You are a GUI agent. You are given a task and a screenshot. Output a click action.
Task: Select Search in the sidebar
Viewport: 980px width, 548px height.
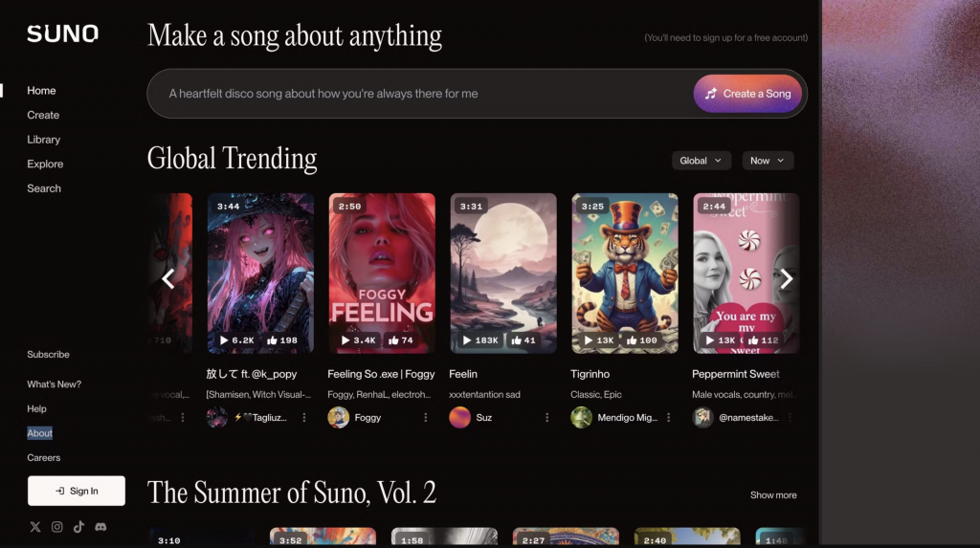pyautogui.click(x=44, y=188)
